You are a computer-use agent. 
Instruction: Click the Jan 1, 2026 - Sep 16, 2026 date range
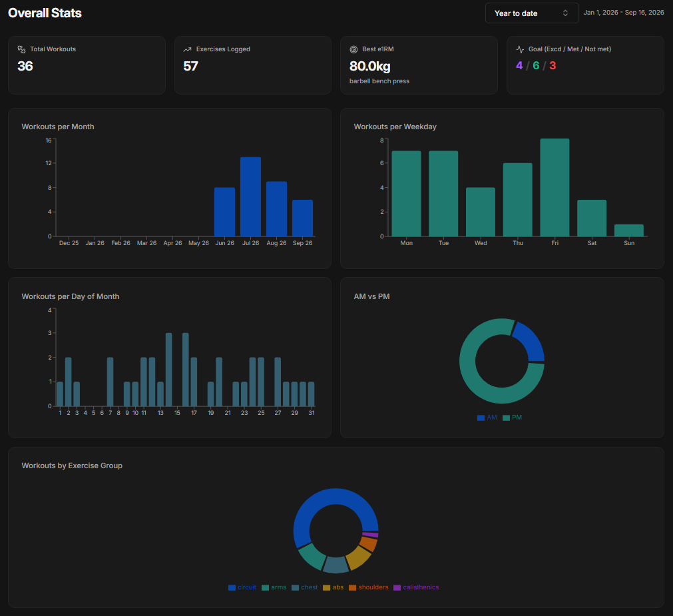point(624,13)
